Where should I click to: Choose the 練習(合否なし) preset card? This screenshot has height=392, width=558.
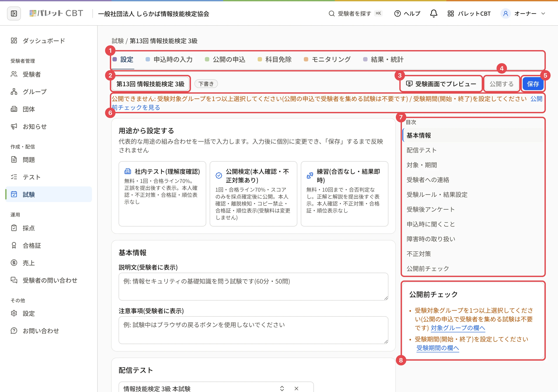click(x=344, y=194)
